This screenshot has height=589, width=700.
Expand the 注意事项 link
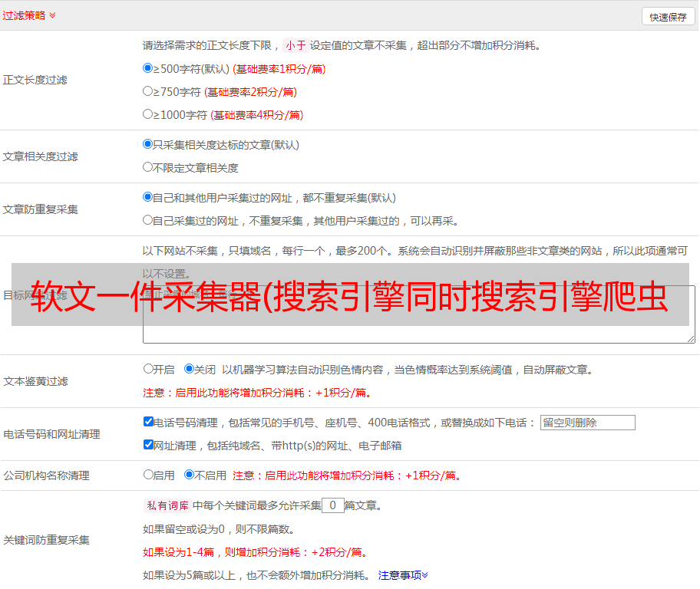tap(403, 574)
